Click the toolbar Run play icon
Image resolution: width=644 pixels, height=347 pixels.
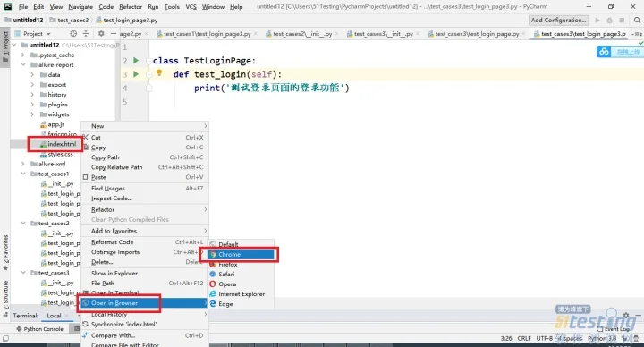tap(597, 20)
